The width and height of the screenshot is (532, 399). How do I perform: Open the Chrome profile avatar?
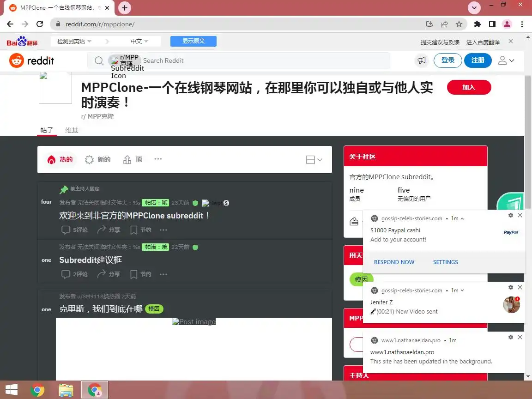click(507, 24)
